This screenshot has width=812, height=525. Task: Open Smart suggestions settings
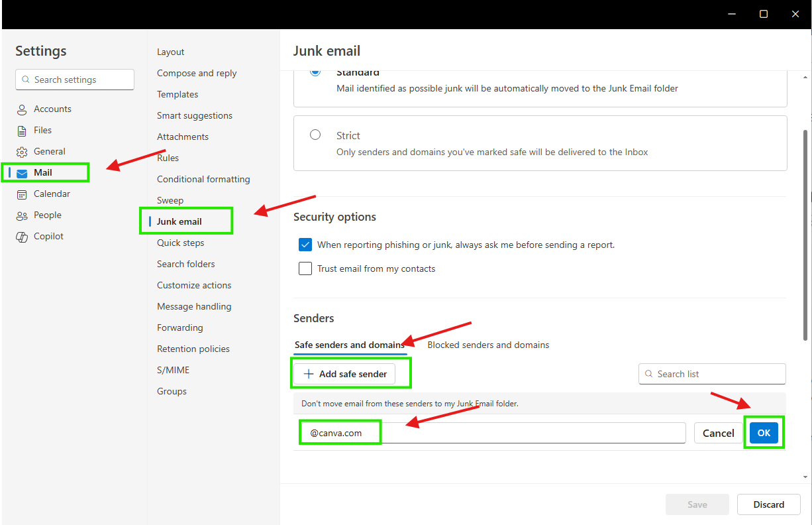click(x=195, y=115)
